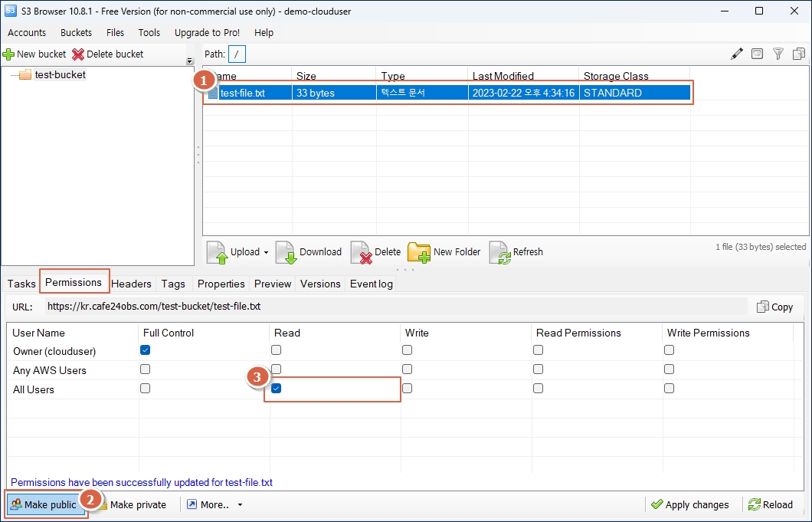Click the filter funnel icon
Viewport: 812px width, 522px height.
778,54
